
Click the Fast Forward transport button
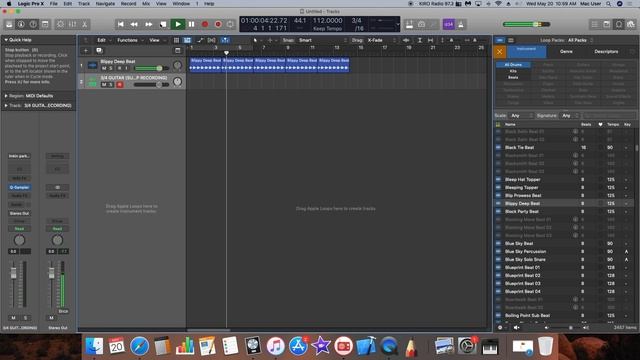tap(149, 24)
